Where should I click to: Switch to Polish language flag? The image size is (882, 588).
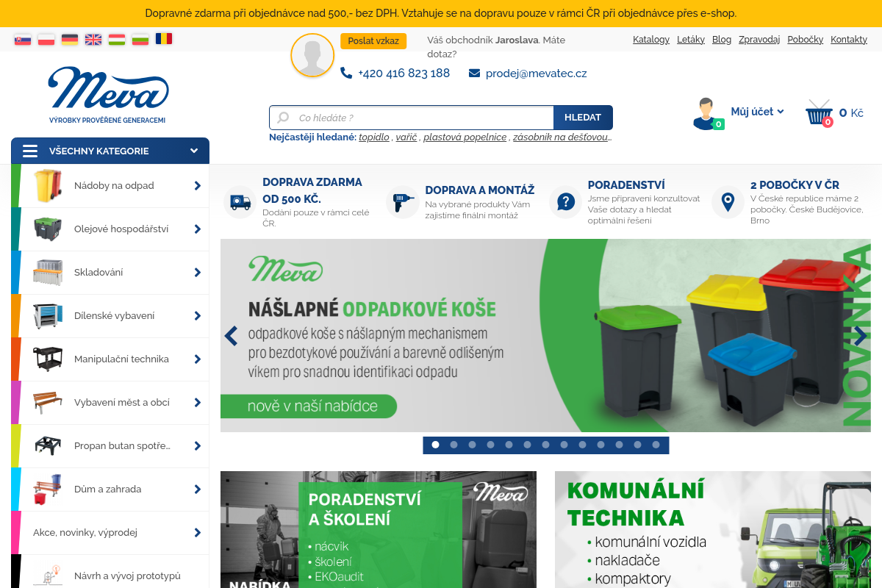click(x=46, y=40)
